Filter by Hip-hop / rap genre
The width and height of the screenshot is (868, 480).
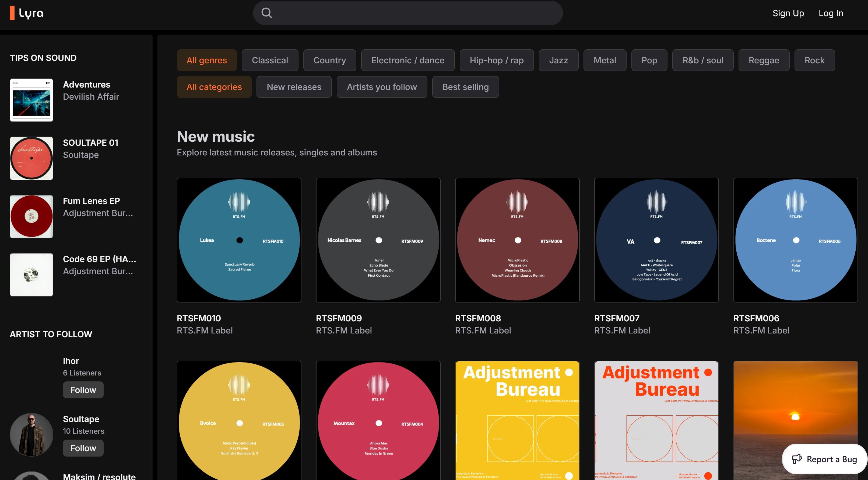(497, 60)
